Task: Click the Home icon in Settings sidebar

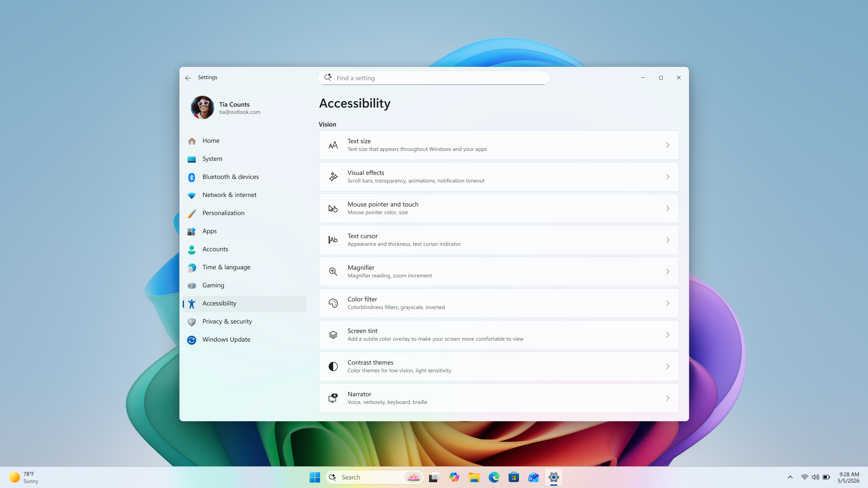Action: (x=192, y=141)
